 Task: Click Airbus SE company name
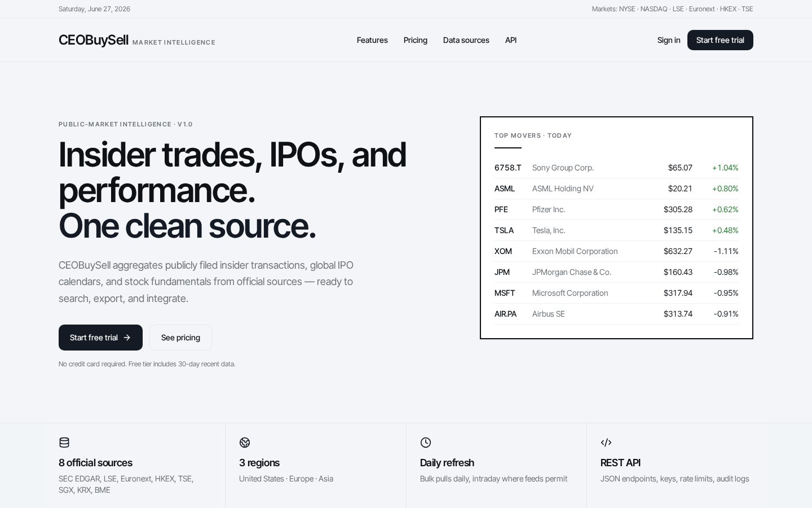pos(548,314)
